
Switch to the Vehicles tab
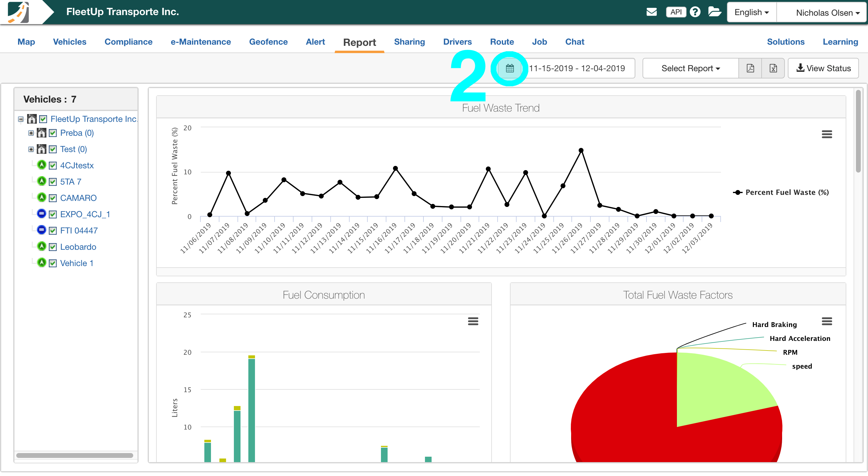point(70,42)
